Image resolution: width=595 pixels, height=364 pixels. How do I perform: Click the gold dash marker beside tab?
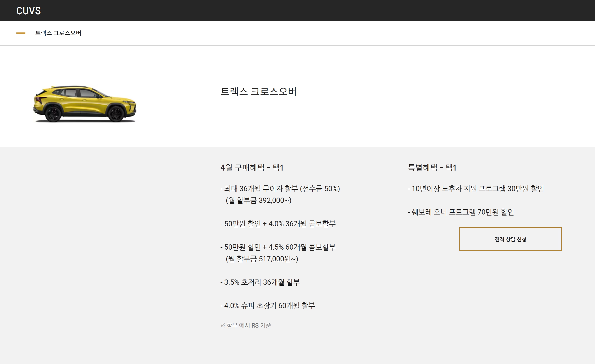(21, 33)
